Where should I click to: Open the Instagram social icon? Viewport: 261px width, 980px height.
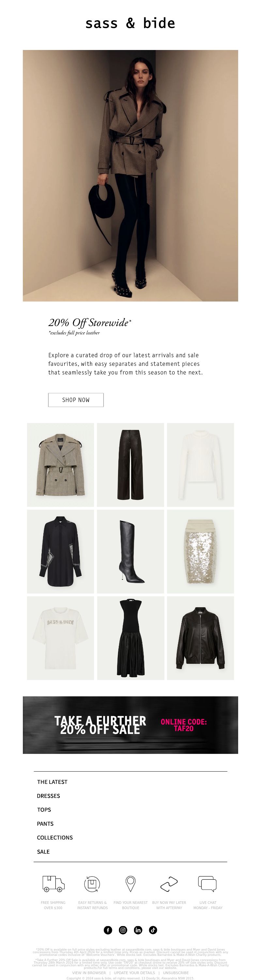pos(123,930)
